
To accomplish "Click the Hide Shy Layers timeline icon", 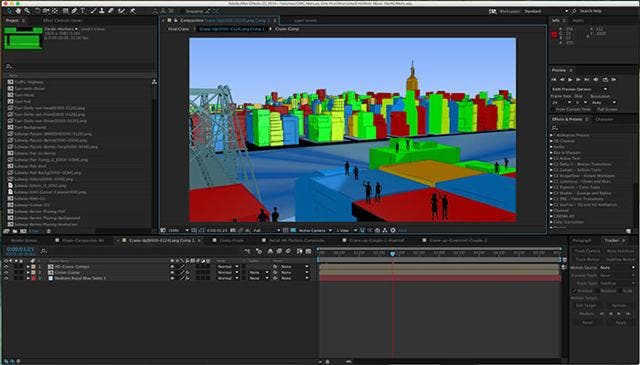I will tap(270, 251).
